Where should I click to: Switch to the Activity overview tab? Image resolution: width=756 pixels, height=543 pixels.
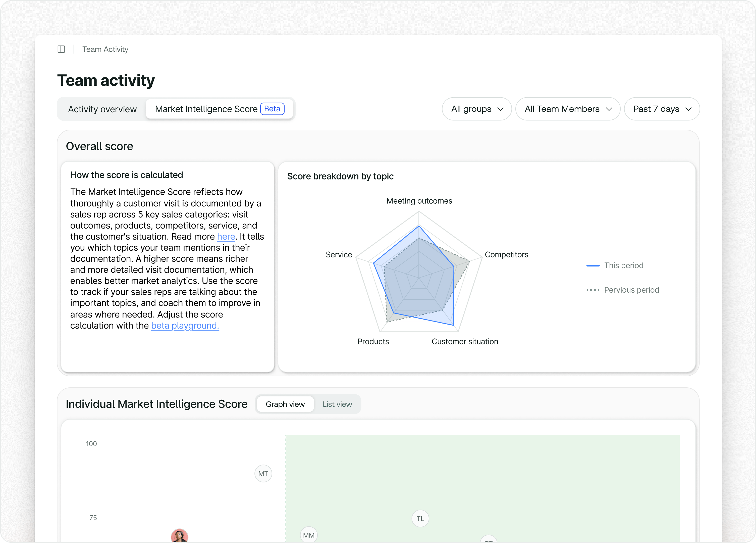pyautogui.click(x=102, y=109)
